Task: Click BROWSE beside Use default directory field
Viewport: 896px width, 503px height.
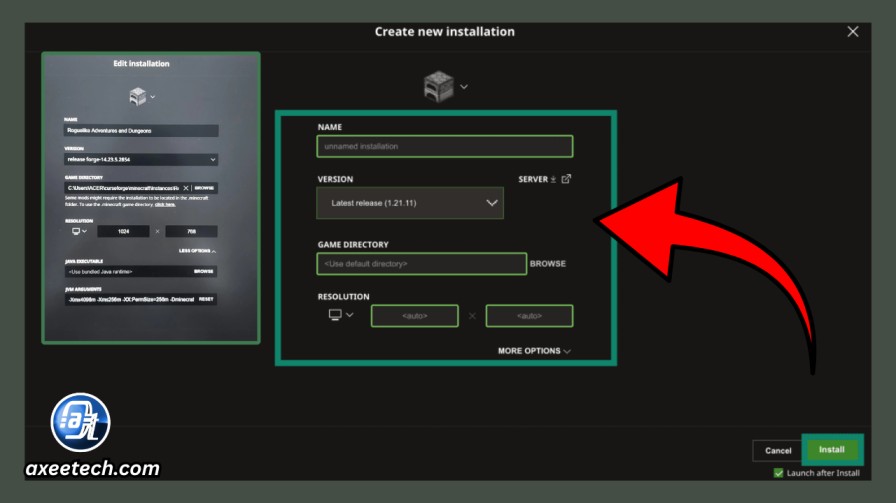Action: (547, 264)
